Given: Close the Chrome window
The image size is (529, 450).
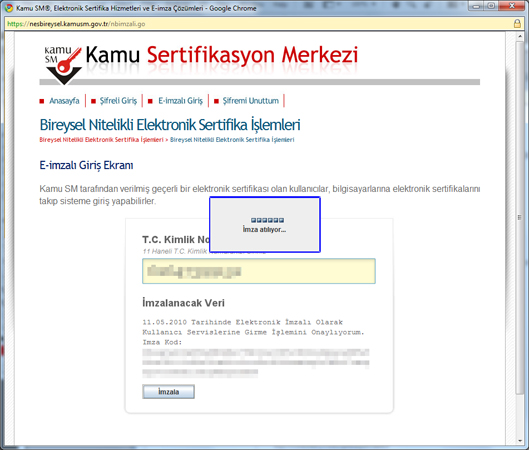Looking at the screenshot, I should (511, 6).
